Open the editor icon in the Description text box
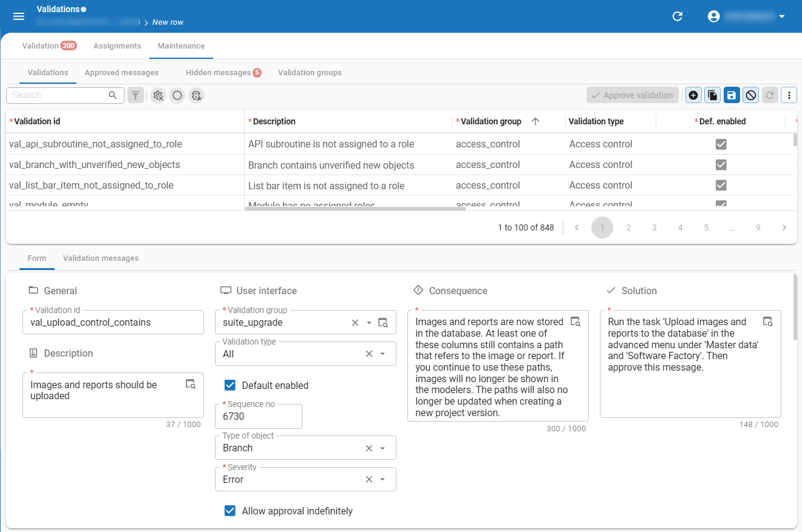Image resolution: width=802 pixels, height=532 pixels. click(191, 384)
